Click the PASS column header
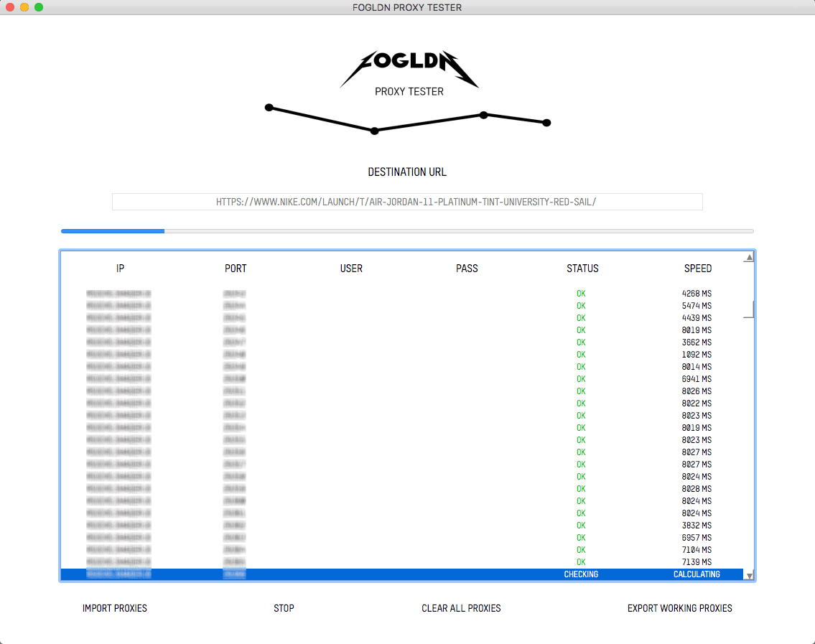815x644 pixels. pyautogui.click(x=467, y=269)
